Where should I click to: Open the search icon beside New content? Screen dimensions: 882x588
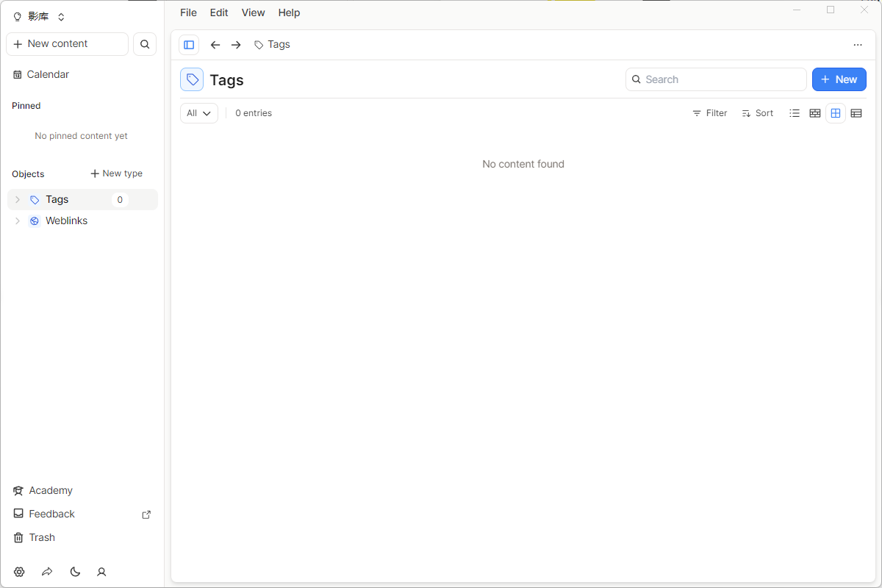point(145,44)
